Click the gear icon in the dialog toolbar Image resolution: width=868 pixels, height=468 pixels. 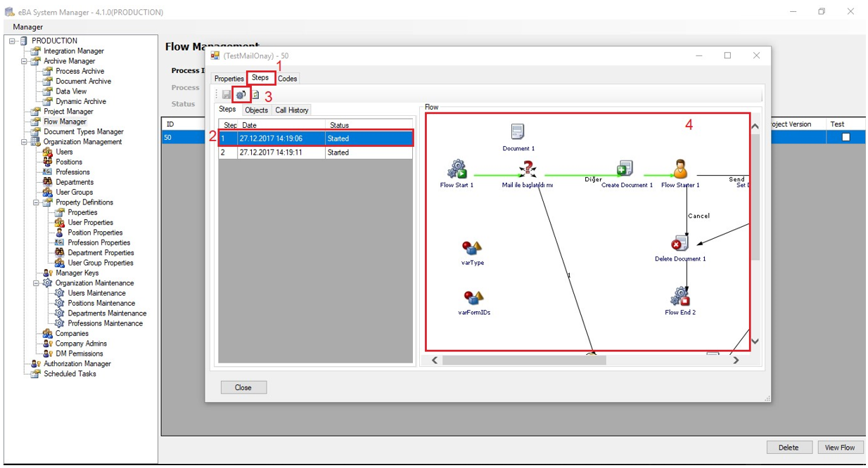coord(241,95)
